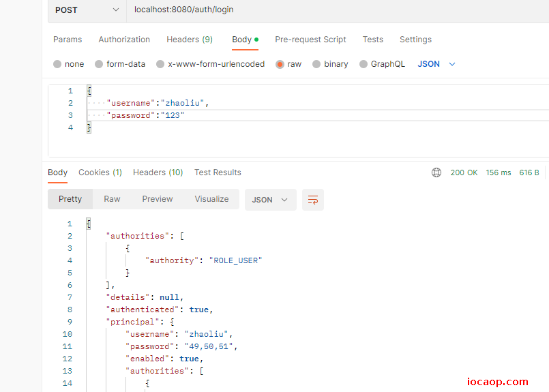The height and width of the screenshot is (392, 549).
Task: Click the 616 B response size
Action: point(529,172)
